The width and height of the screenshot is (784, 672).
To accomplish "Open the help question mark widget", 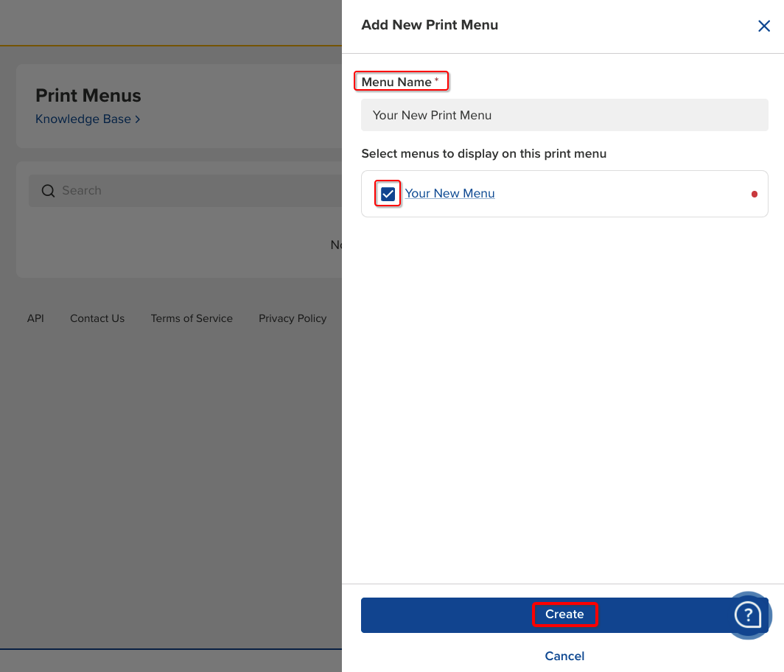I will 748,614.
